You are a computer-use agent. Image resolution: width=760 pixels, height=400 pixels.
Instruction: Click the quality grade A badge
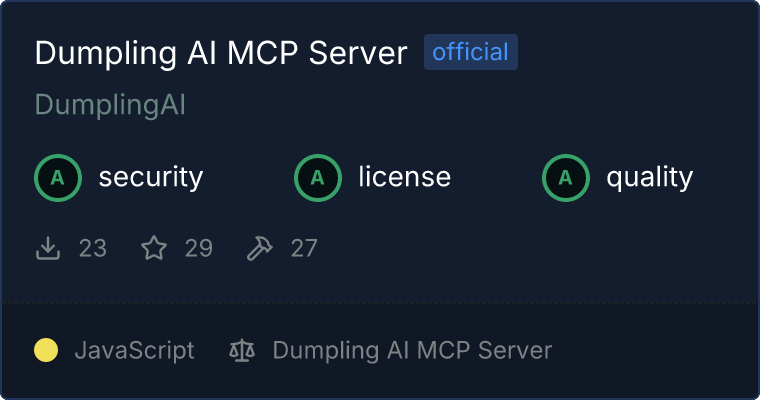pyautogui.click(x=566, y=178)
